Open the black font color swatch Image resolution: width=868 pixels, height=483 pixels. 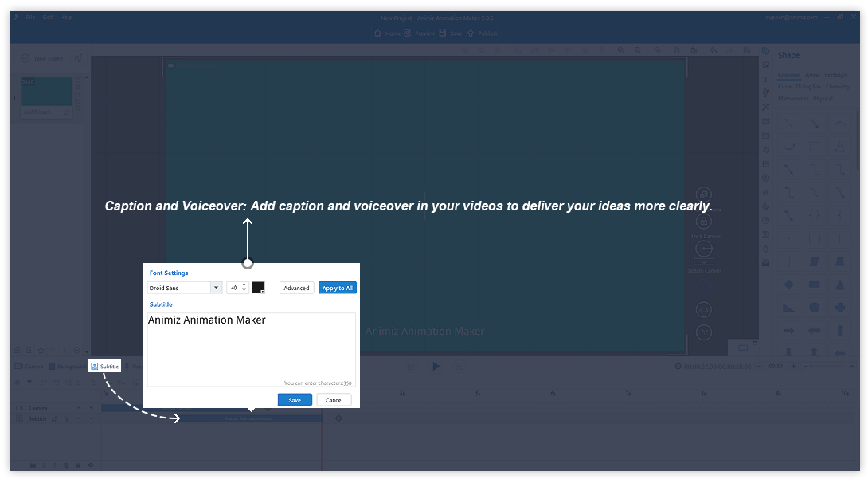[x=258, y=288]
